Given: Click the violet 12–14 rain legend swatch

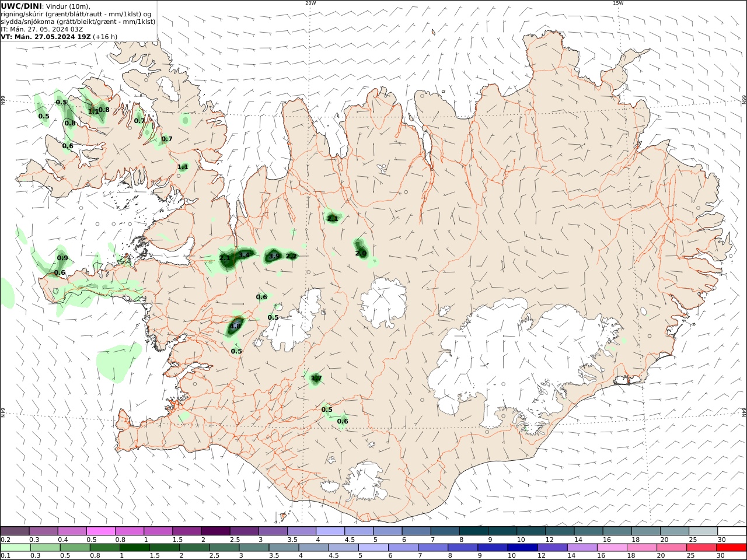Looking at the screenshot, I should [552, 548].
